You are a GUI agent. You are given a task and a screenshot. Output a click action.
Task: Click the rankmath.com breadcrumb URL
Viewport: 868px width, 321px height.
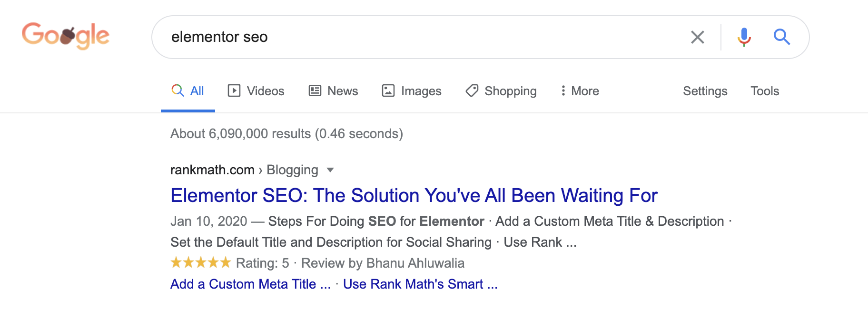pyautogui.click(x=212, y=170)
